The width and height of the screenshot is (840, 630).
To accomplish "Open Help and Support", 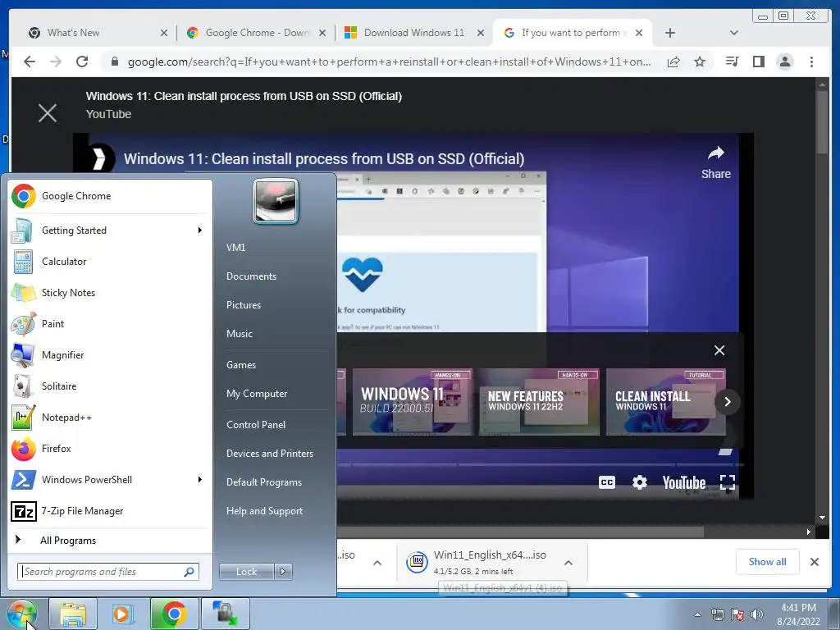I will [x=264, y=511].
